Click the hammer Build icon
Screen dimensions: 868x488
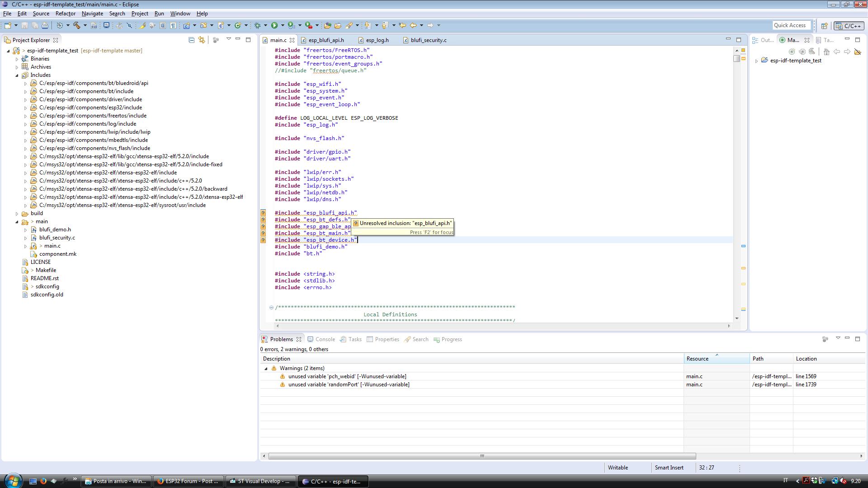[x=76, y=25]
